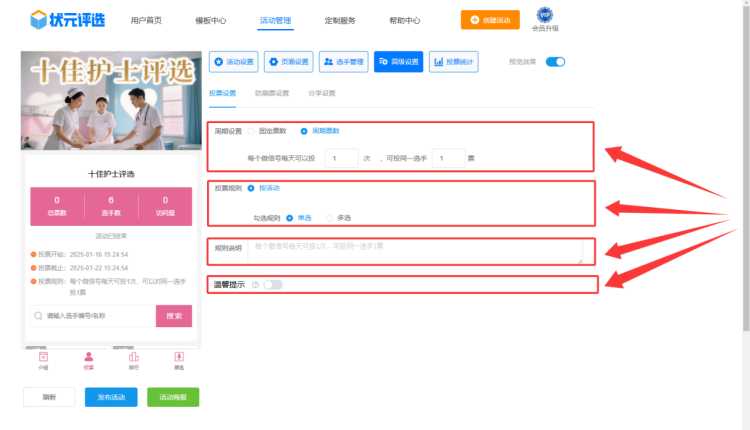
Task: Click the 状元评选 logo
Action: click(67, 20)
